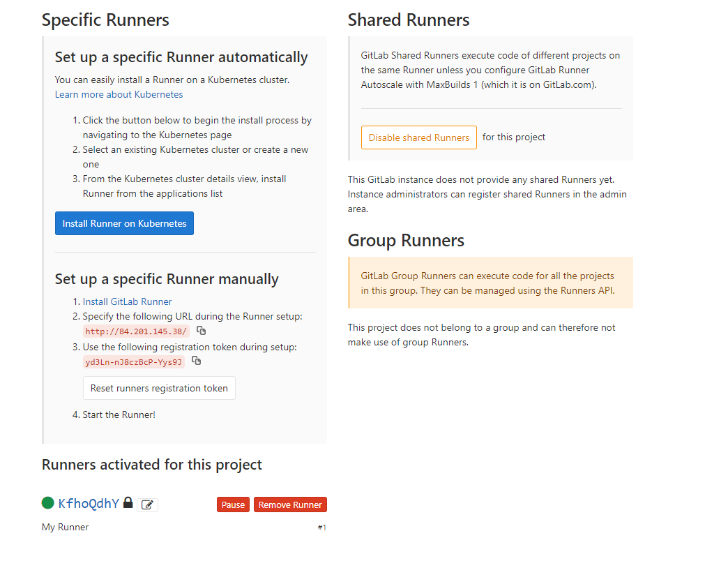Click the Specific Runners heading

click(x=105, y=20)
